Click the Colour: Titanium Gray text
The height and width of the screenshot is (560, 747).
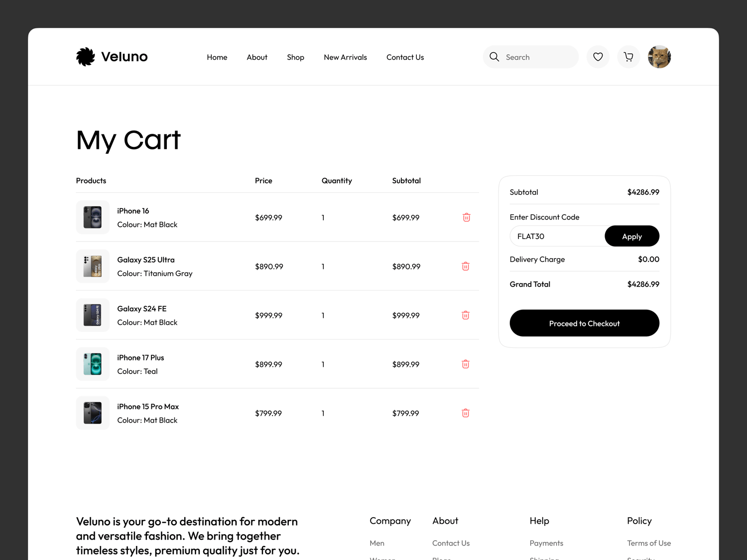[155, 273]
